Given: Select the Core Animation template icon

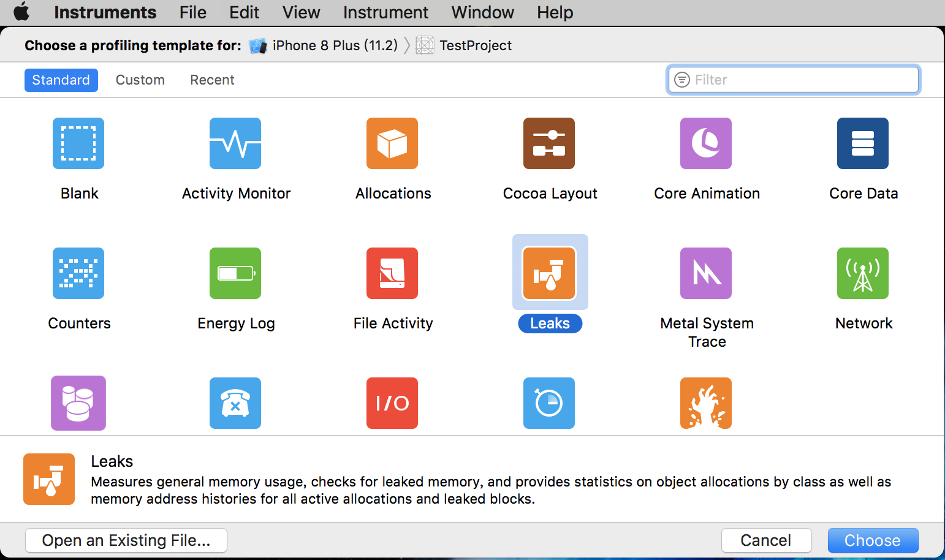Looking at the screenshot, I should click(706, 143).
